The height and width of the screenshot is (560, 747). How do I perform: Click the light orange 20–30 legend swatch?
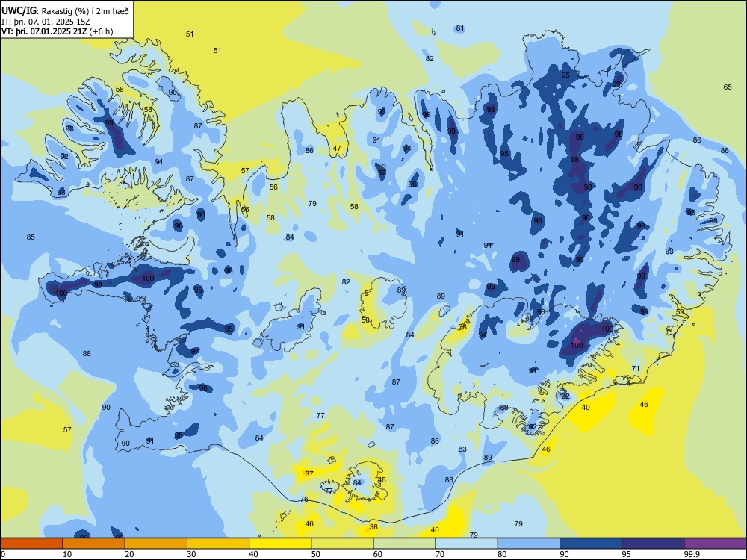coord(156,544)
